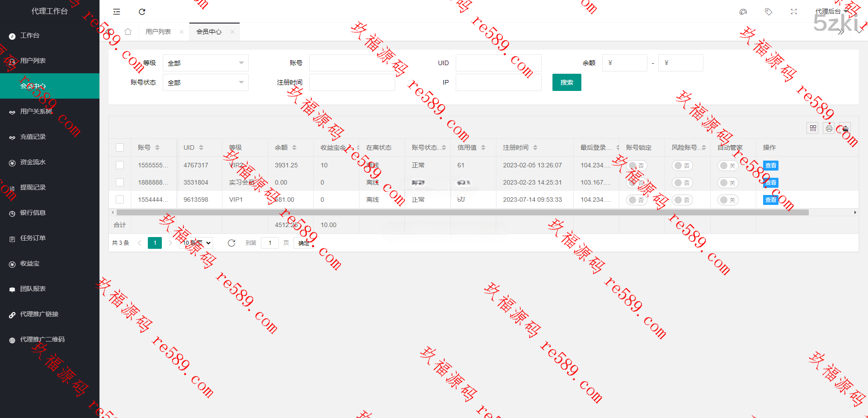Switch to the 用户列表 tab
The width and height of the screenshot is (868, 418).
pos(158,32)
